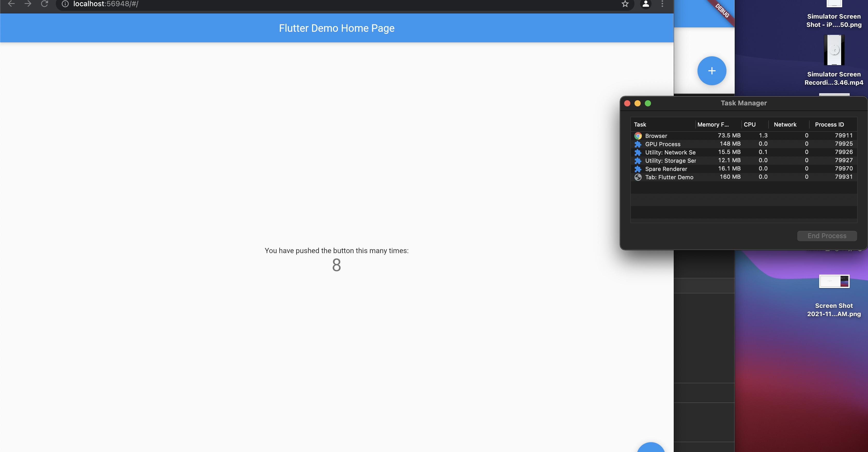868x452 pixels.
Task: Click the globe icon next to Tab: Flutter Demo
Action: [x=638, y=177]
